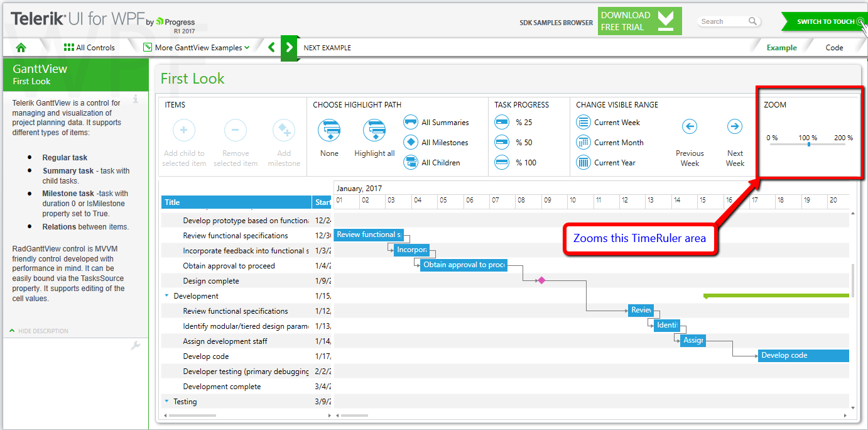Click Add child to selected item
This screenshot has width=868, height=430.
(x=183, y=131)
